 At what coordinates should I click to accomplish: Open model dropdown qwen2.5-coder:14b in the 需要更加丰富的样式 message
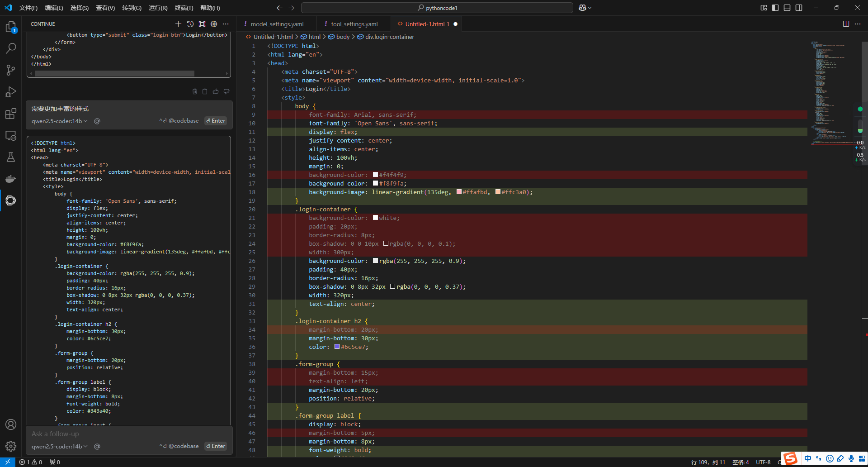point(59,121)
